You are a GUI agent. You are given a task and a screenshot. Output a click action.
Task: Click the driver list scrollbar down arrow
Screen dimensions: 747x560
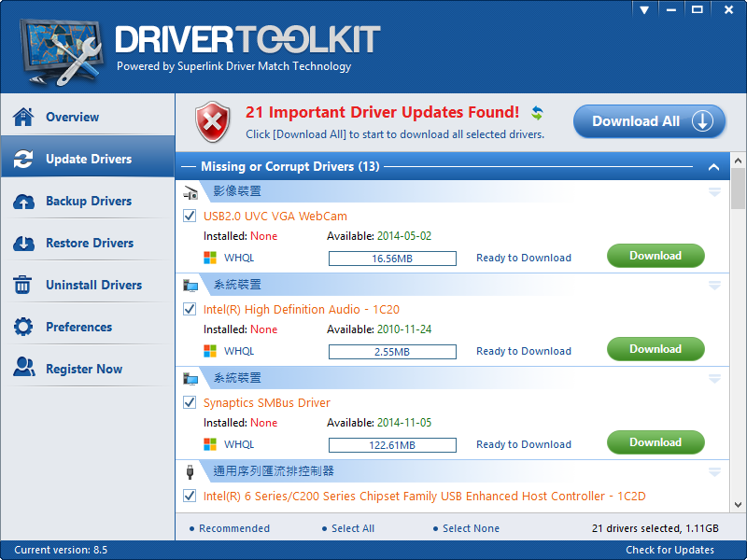738,505
